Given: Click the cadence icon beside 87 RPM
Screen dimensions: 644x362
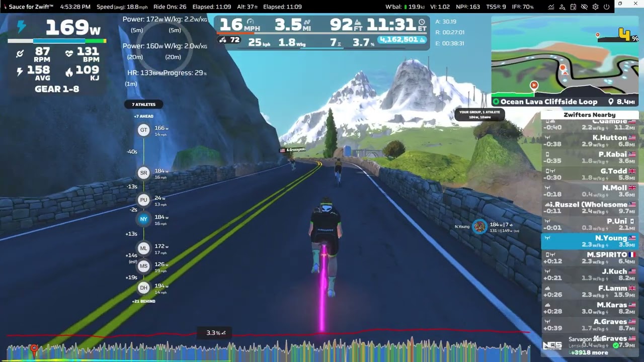Looking at the screenshot, I should [x=20, y=54].
